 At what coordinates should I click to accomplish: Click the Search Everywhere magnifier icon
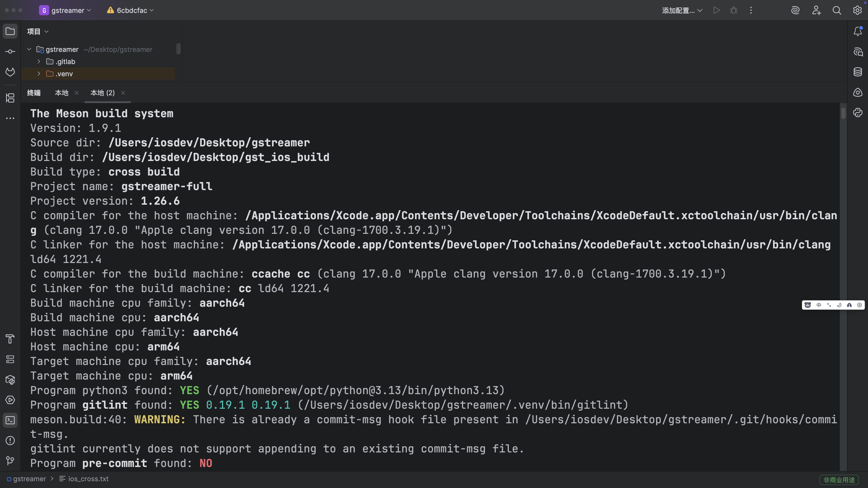point(837,11)
